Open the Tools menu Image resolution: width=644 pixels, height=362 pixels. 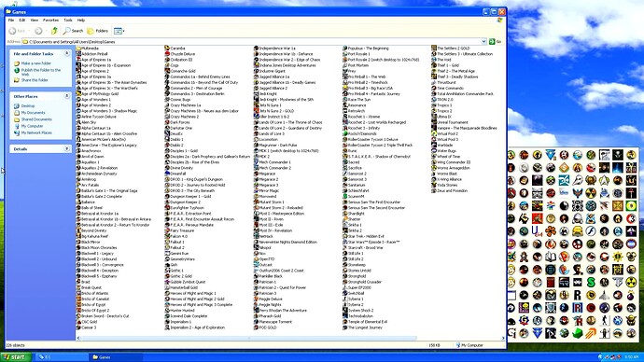(68, 20)
